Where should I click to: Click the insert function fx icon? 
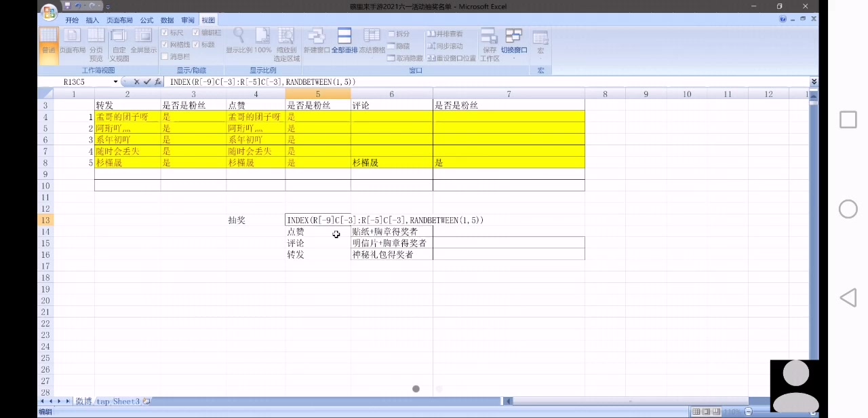coord(158,82)
